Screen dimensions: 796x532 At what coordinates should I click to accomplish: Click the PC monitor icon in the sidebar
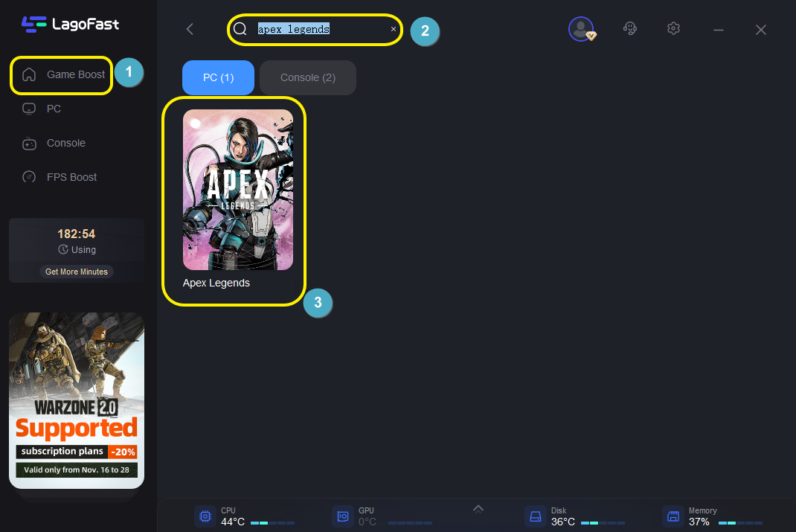pos(29,109)
